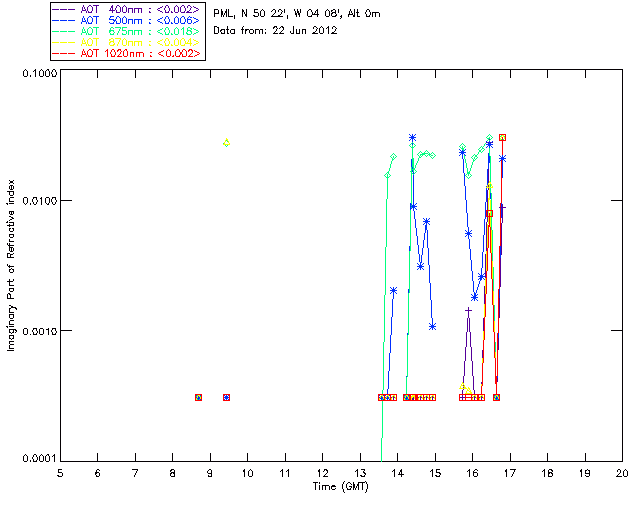Click the x-axis tick label 13
Screen dimensions: 640x512
(x=360, y=473)
